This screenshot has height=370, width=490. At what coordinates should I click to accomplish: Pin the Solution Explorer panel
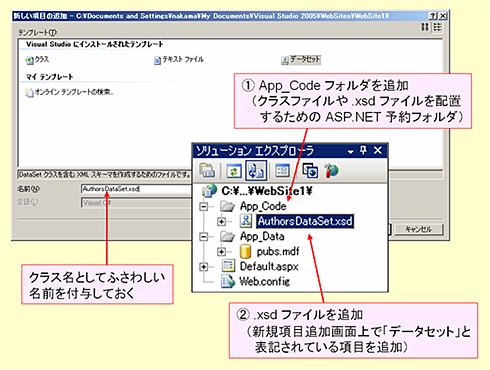(363, 151)
